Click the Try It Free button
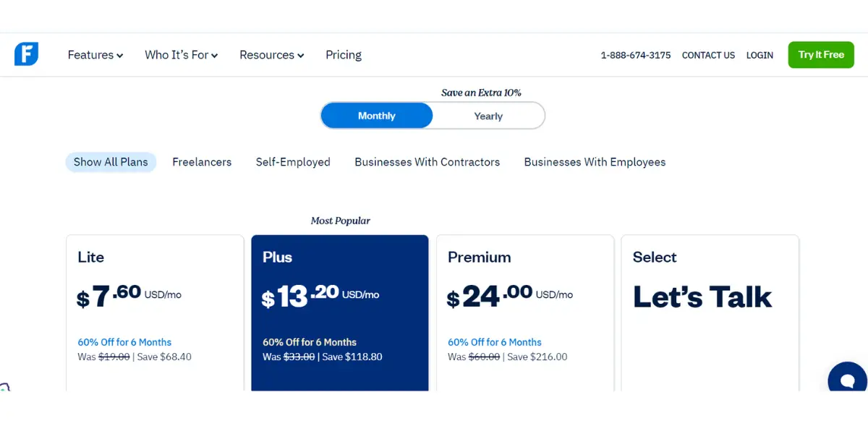868x434 pixels. (821, 55)
